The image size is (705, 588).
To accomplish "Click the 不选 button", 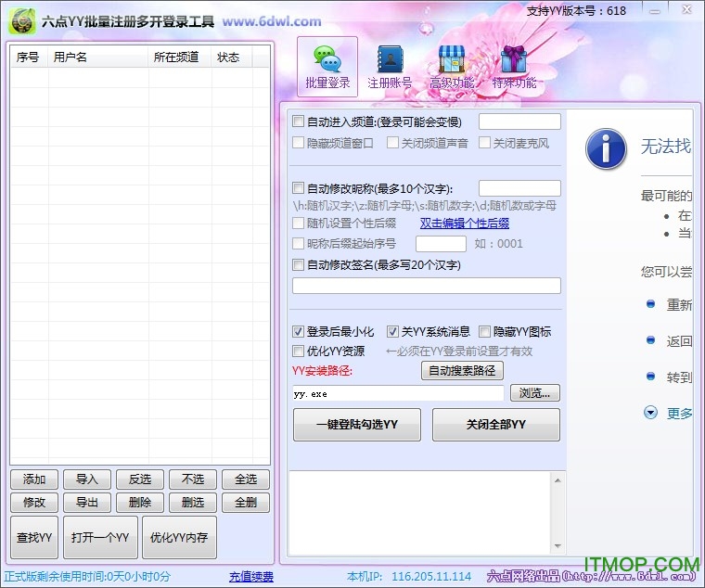I will coord(193,479).
